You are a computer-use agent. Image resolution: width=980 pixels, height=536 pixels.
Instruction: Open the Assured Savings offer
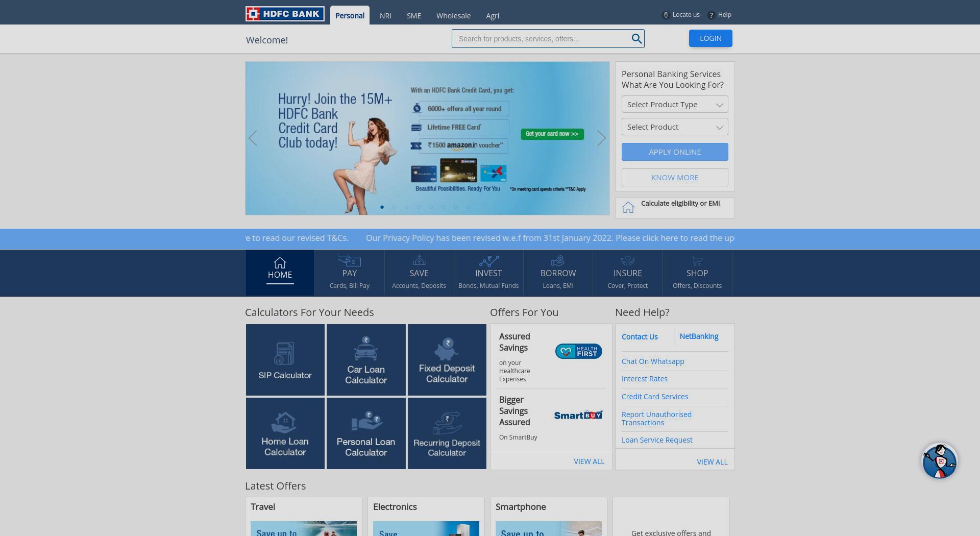pos(551,357)
